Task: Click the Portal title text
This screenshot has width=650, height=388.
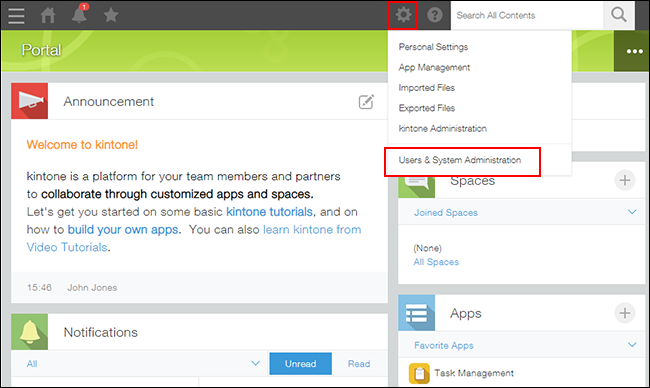Action: point(41,50)
